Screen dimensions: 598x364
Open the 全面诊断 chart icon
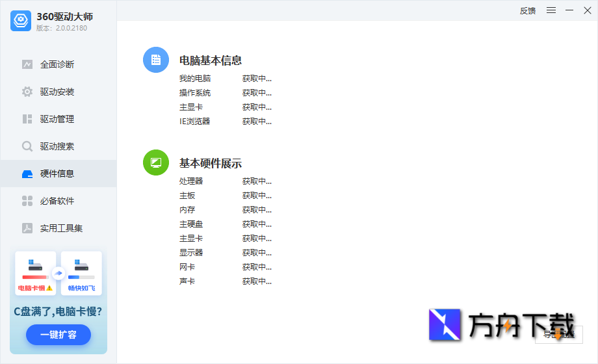(27, 64)
